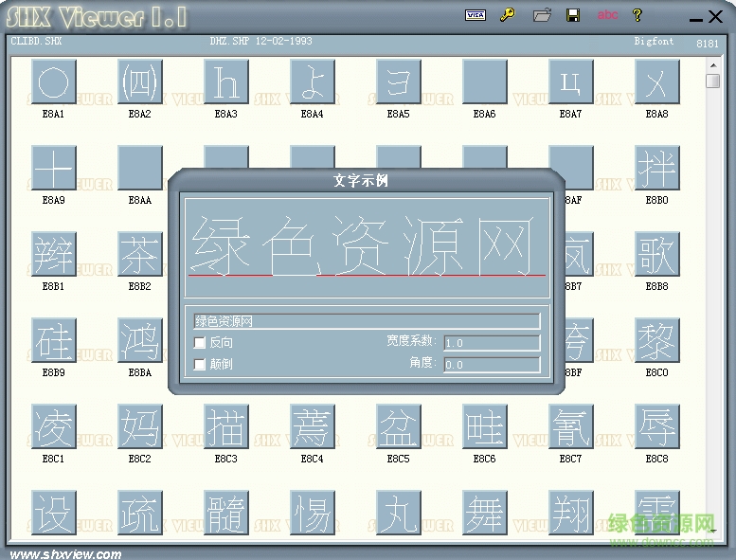Select glyph tile E8A8

(x=657, y=81)
